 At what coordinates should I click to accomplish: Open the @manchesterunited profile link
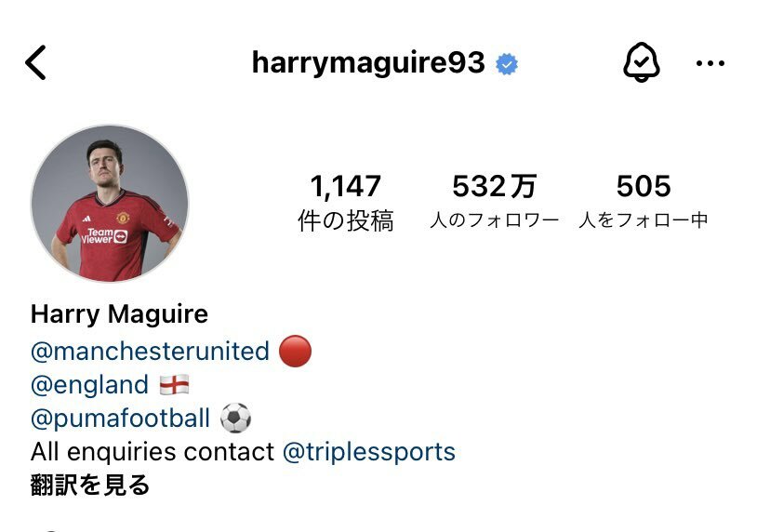(151, 352)
